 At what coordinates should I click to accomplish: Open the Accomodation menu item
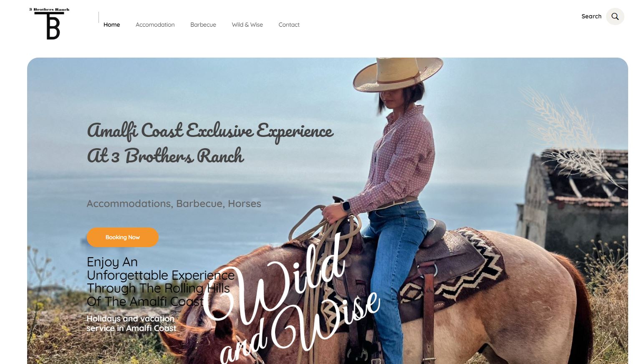(155, 25)
